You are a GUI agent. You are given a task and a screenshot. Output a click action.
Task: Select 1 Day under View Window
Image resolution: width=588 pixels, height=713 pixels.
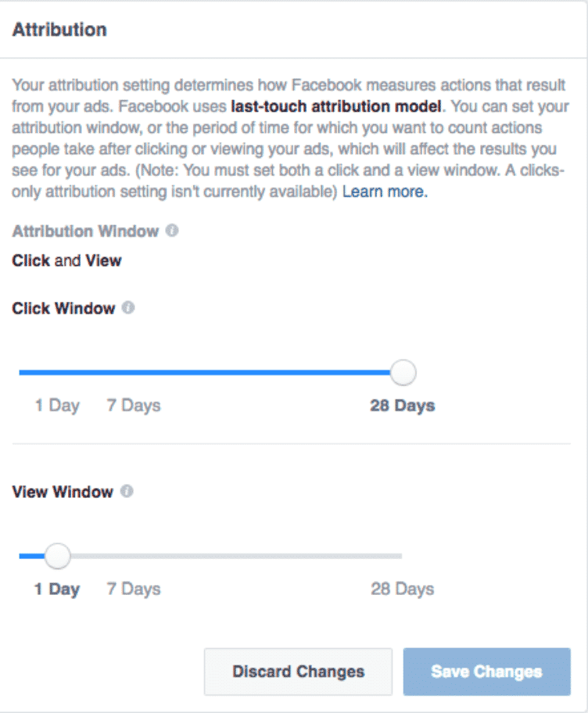click(x=57, y=589)
